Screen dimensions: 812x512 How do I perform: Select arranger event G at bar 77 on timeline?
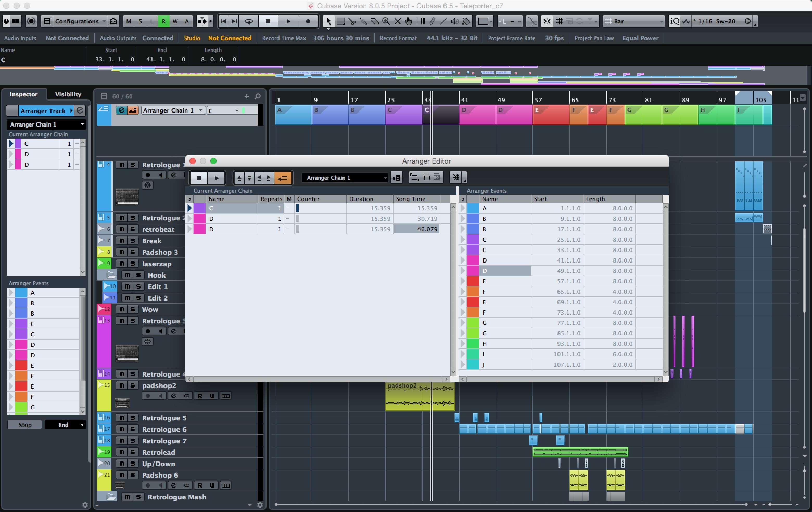643,115
